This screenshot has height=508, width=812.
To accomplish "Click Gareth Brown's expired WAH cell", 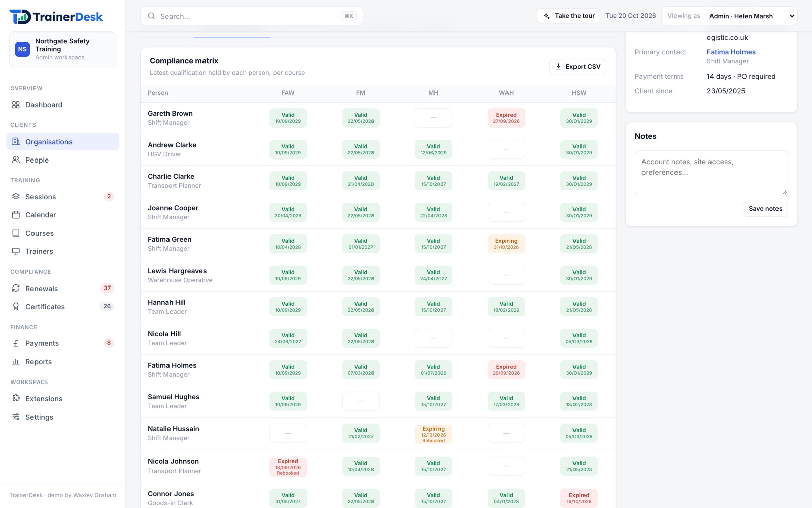I will click(x=506, y=118).
